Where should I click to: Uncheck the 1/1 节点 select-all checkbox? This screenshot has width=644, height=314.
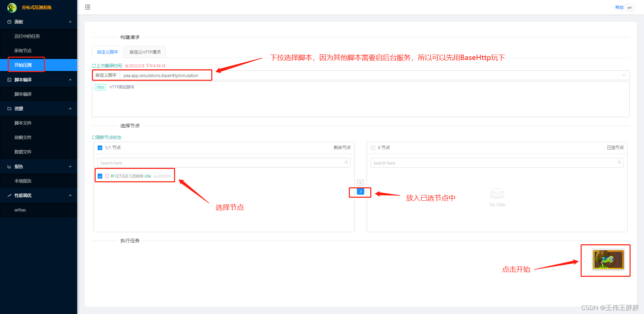[100, 147]
